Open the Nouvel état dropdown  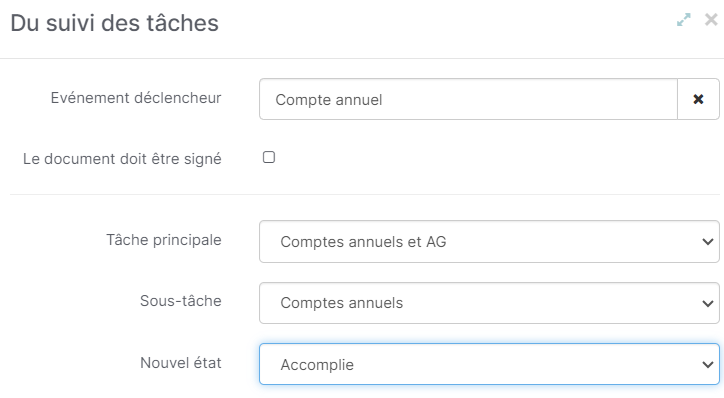point(489,364)
